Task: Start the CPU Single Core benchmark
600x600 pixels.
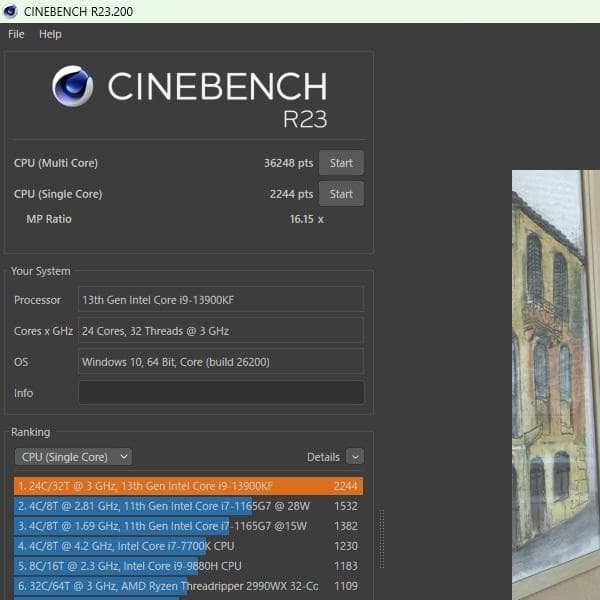Action: tap(341, 194)
